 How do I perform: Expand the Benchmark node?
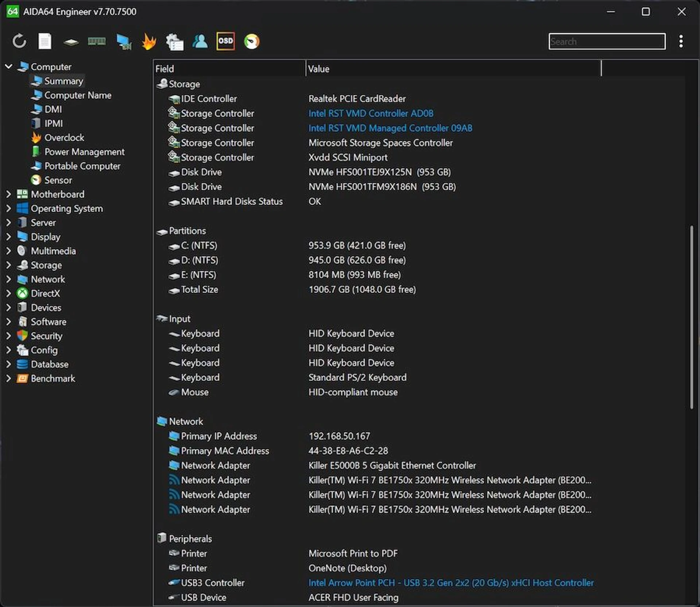[8, 378]
